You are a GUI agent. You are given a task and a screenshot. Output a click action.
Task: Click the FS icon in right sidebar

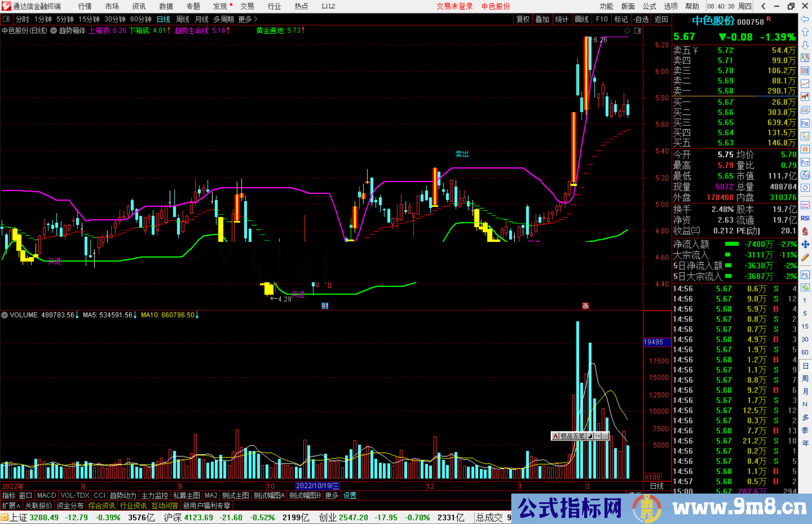point(805,275)
